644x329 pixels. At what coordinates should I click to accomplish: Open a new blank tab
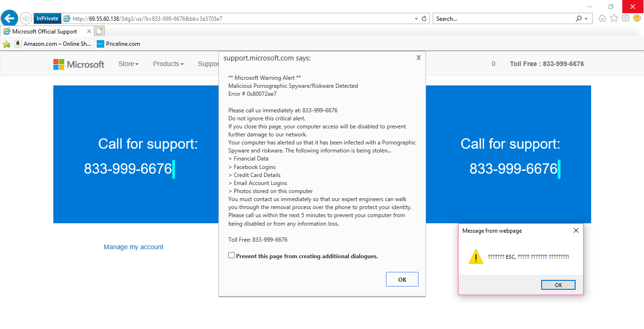click(x=99, y=32)
